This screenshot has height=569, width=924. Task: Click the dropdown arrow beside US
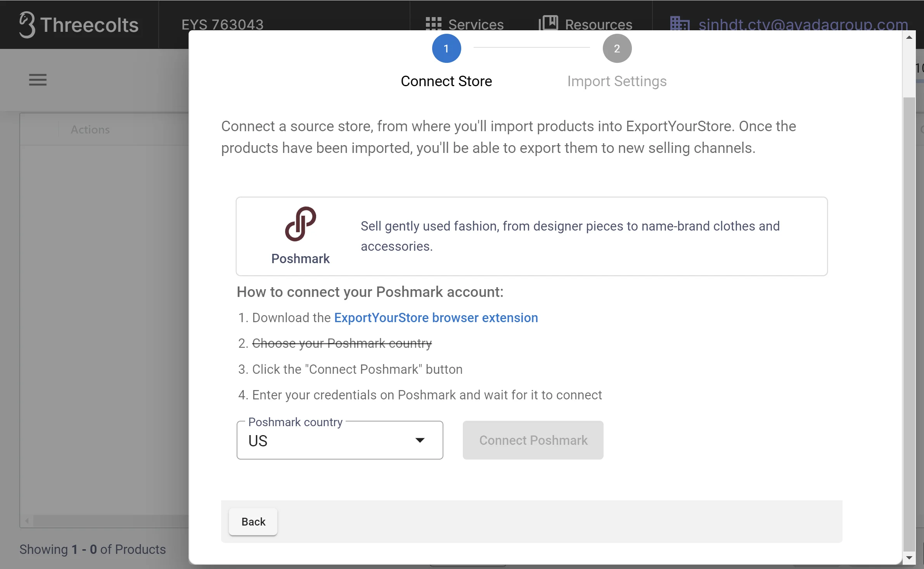click(x=420, y=440)
